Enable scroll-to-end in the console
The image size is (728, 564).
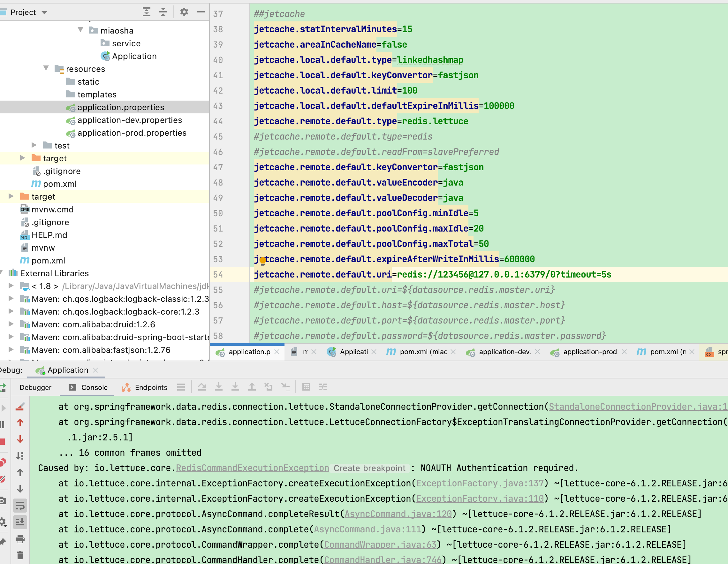point(20,522)
